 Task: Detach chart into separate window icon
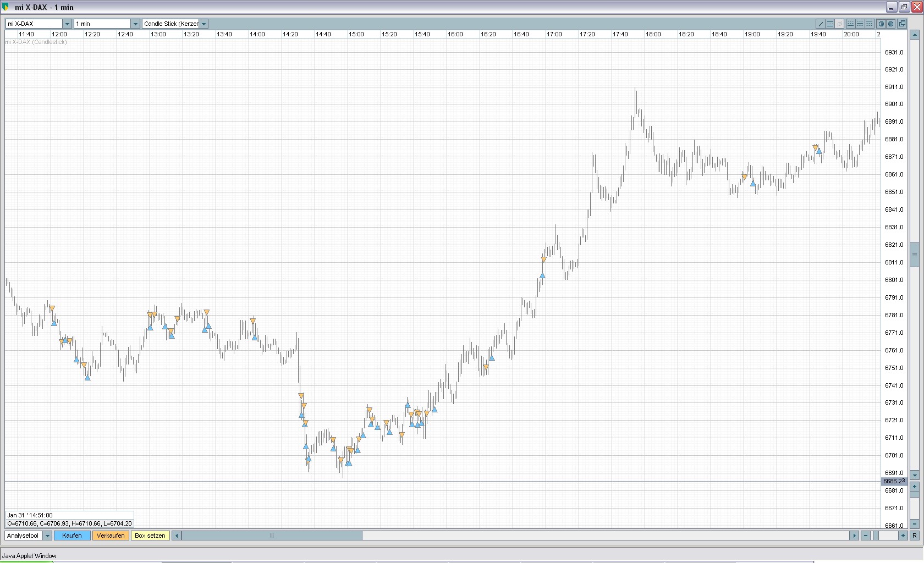coord(902,24)
